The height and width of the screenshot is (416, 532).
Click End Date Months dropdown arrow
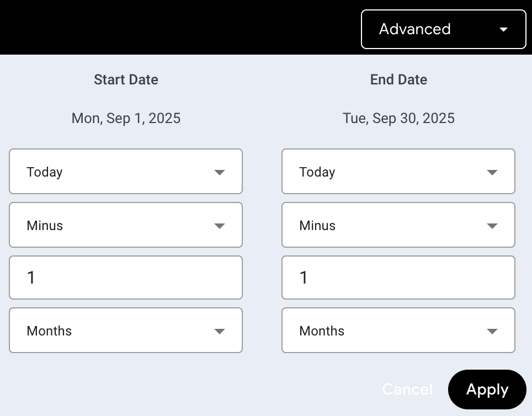point(492,331)
